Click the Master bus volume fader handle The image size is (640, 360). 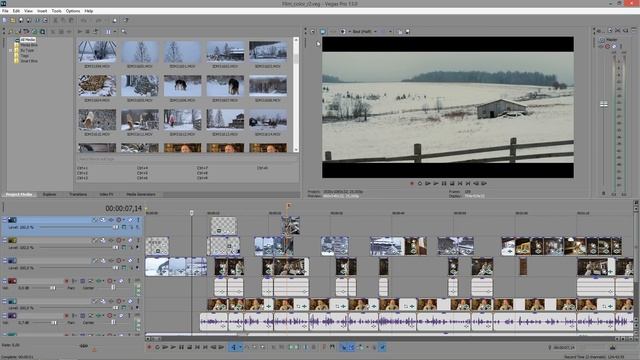click(x=604, y=104)
